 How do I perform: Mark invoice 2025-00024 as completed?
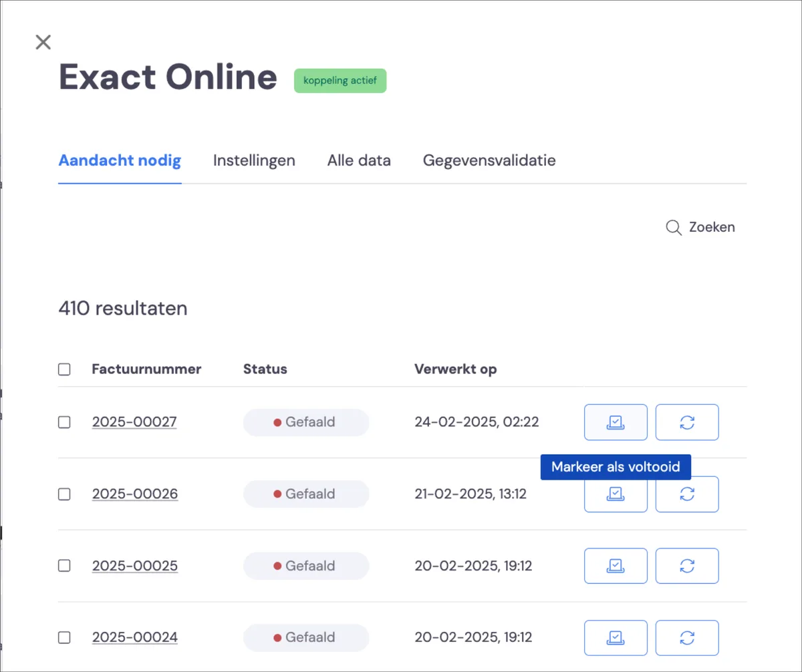pos(616,638)
